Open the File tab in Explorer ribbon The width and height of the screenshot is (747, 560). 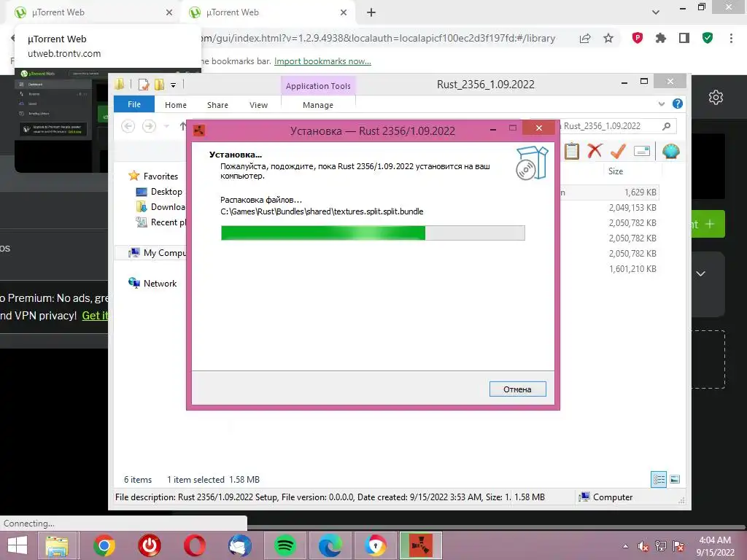134,104
